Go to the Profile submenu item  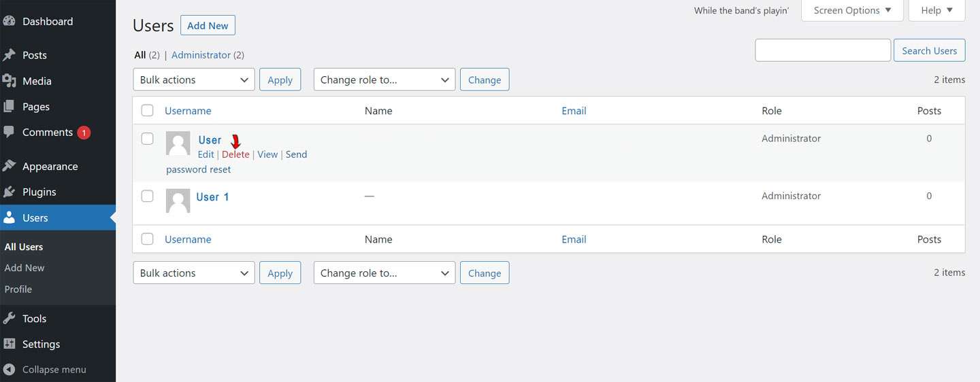point(18,289)
